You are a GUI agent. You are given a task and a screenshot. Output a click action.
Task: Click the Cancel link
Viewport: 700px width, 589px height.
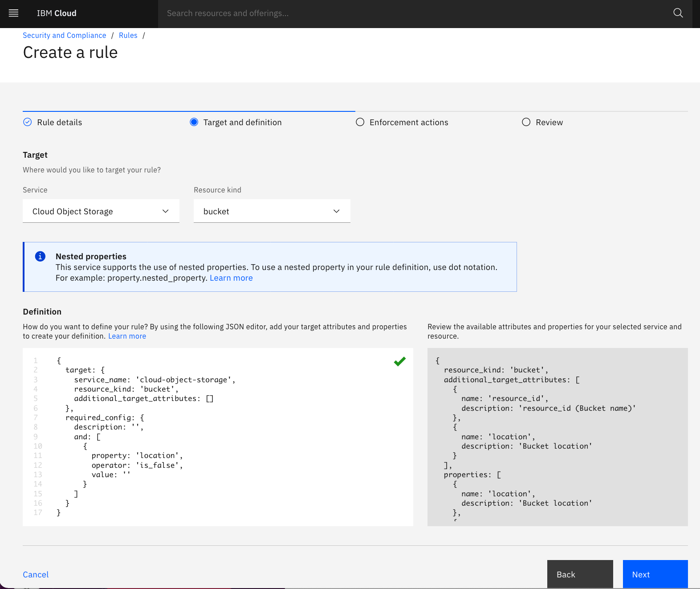[x=36, y=575]
